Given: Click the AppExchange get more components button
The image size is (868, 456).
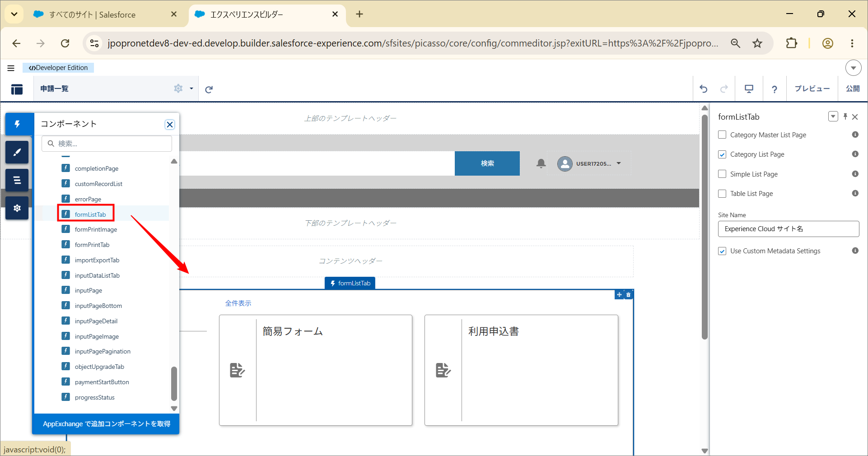Looking at the screenshot, I should pyautogui.click(x=107, y=424).
